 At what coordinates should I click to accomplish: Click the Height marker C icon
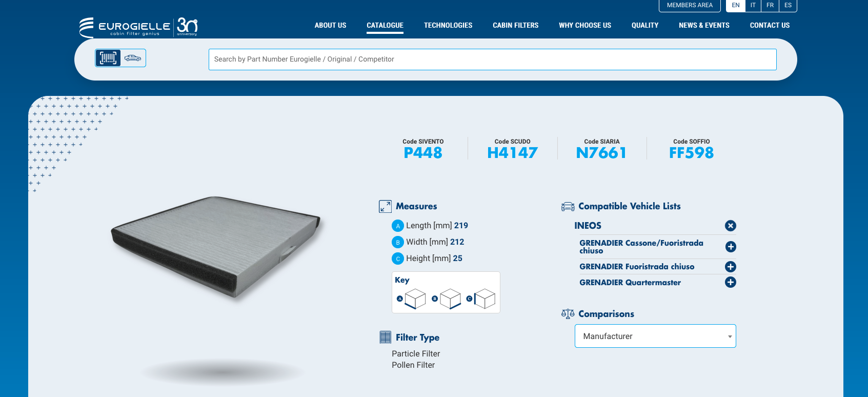click(x=397, y=259)
